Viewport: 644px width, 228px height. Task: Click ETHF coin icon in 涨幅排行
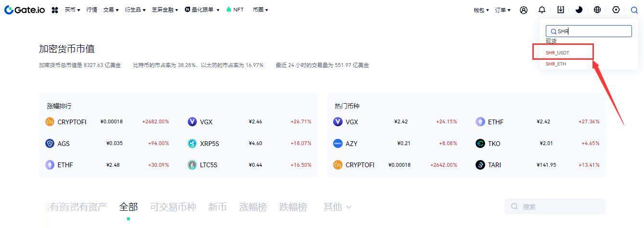(50, 165)
